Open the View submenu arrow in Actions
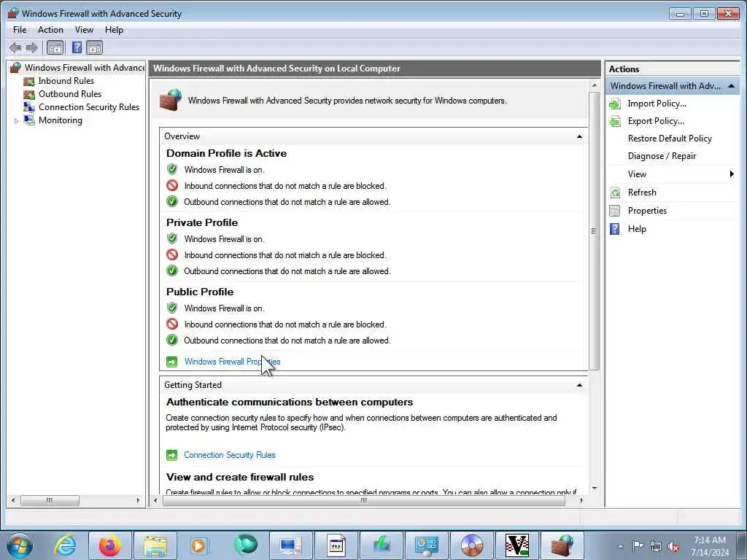The image size is (747, 560). point(732,174)
